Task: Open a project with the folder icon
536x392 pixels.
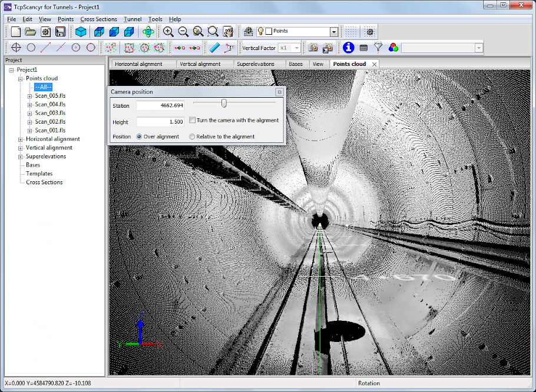Action: click(31, 32)
